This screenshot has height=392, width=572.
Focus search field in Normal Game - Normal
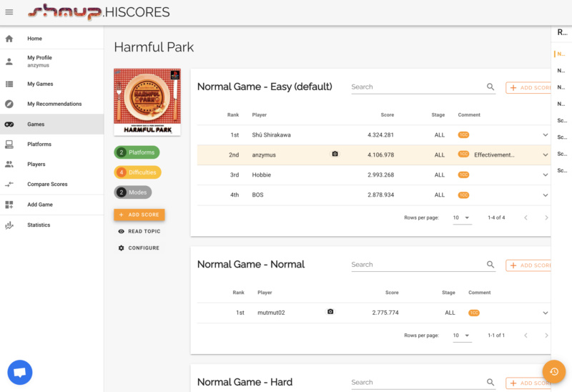418,265
